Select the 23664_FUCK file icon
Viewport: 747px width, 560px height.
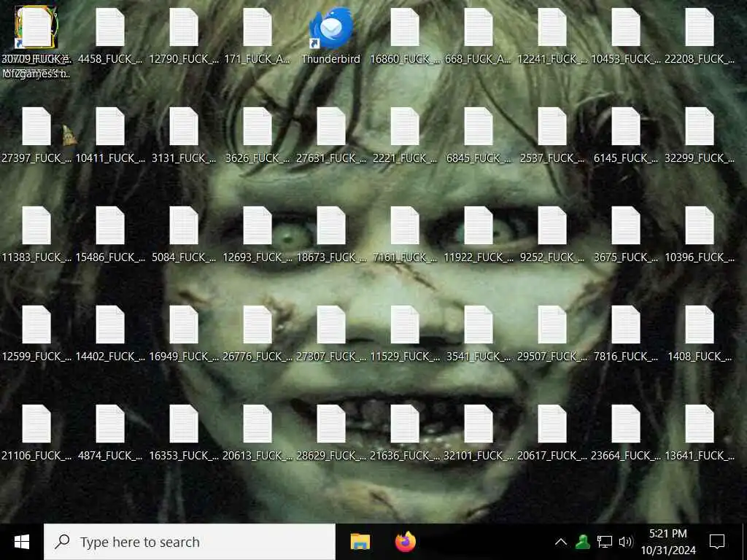625,424
